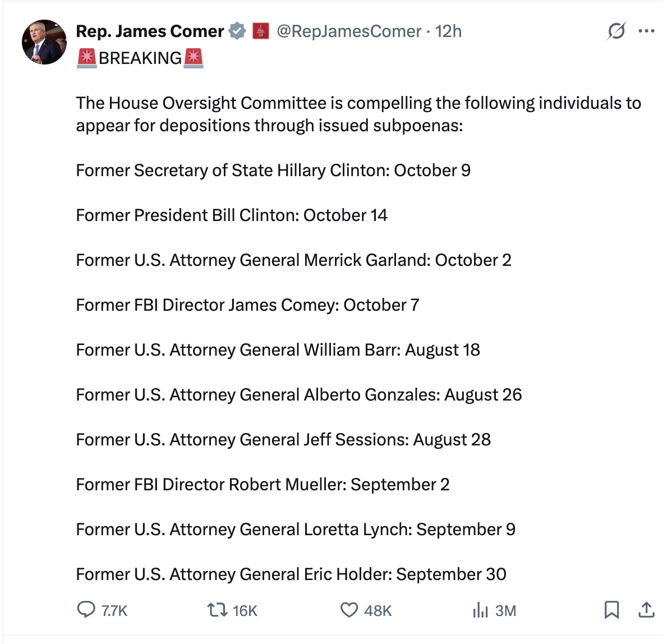Click the reply speech bubble icon
The width and height of the screenshot is (663, 644).
click(x=86, y=610)
